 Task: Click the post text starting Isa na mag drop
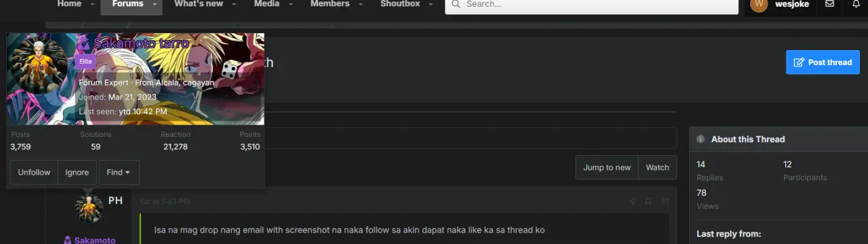click(349, 230)
